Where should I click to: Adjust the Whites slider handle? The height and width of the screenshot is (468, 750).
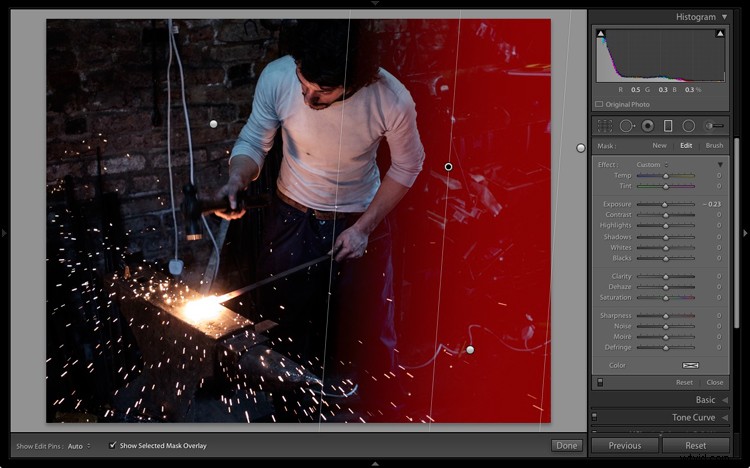[665, 248]
